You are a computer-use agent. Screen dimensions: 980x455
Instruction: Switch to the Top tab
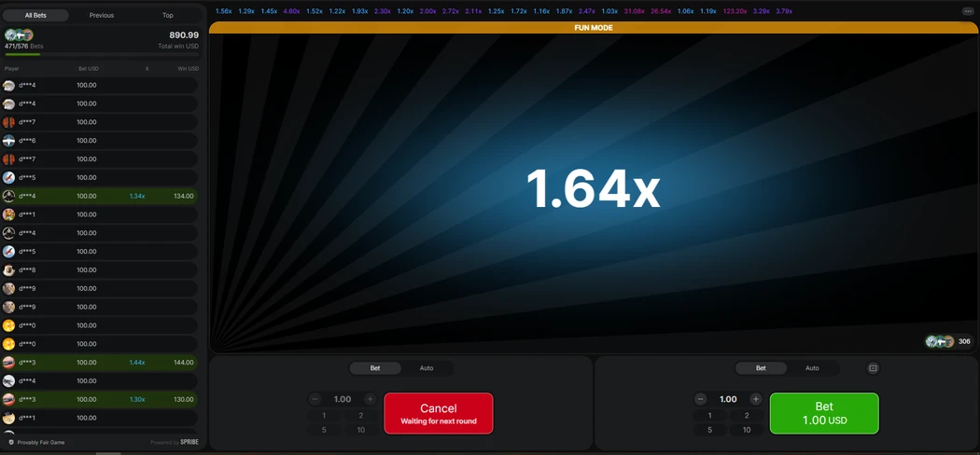click(168, 15)
